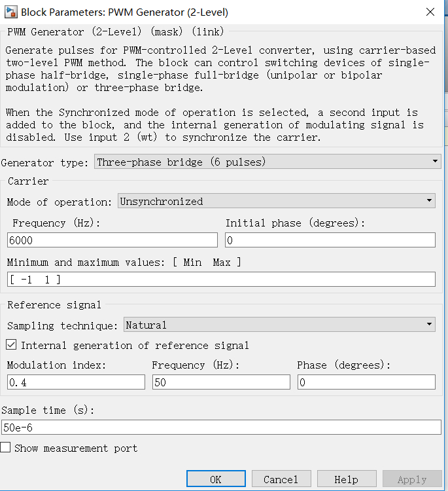Click the carrier Frequency (Hz) field
Viewport: 448px width, 491px height.
click(112, 240)
